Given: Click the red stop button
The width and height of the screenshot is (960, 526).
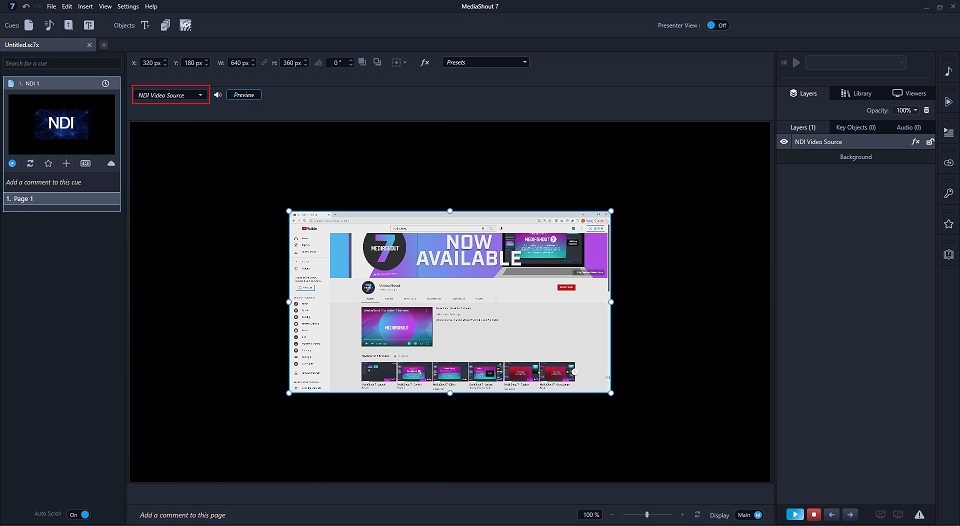Looking at the screenshot, I should (814, 515).
